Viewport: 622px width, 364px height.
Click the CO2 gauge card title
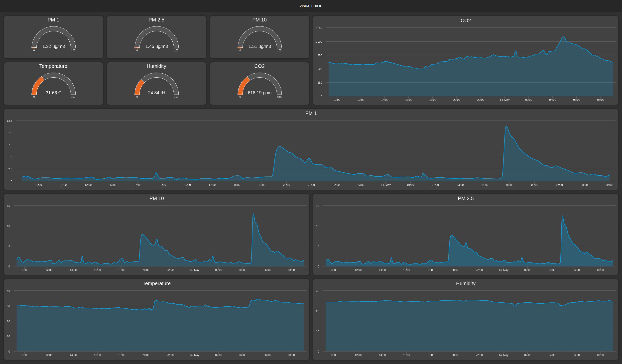259,66
